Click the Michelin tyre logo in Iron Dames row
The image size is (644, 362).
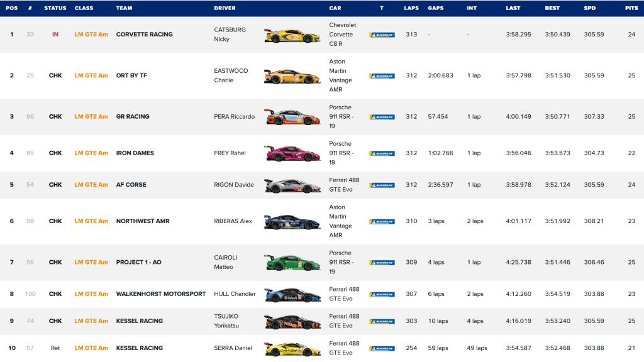pos(382,153)
